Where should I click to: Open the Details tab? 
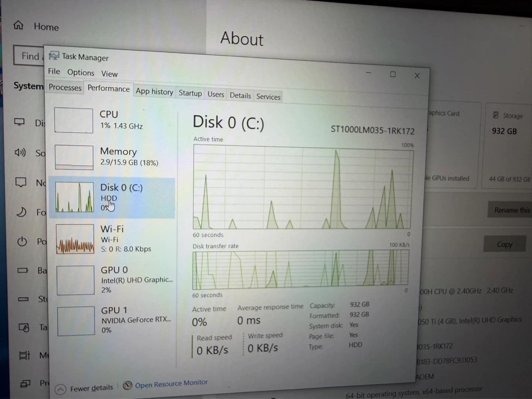pos(240,95)
